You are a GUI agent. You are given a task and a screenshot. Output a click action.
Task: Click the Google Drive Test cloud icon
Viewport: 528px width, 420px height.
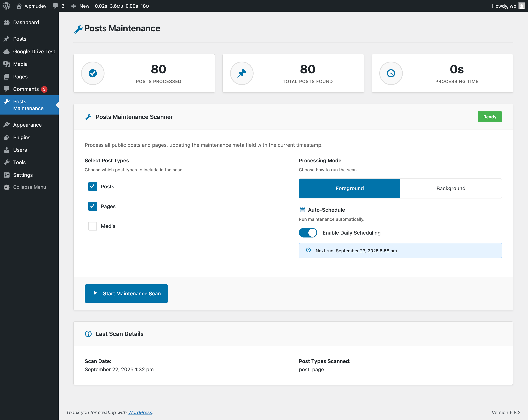tap(7, 51)
